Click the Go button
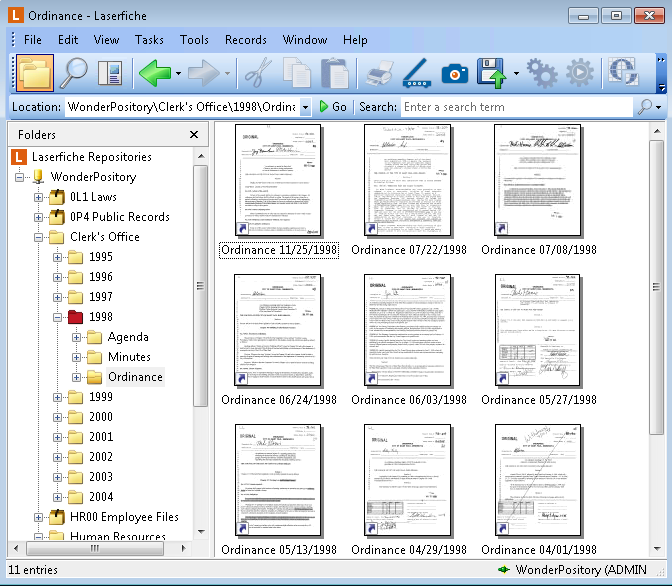Image resolution: width=672 pixels, height=586 pixels. tap(333, 107)
